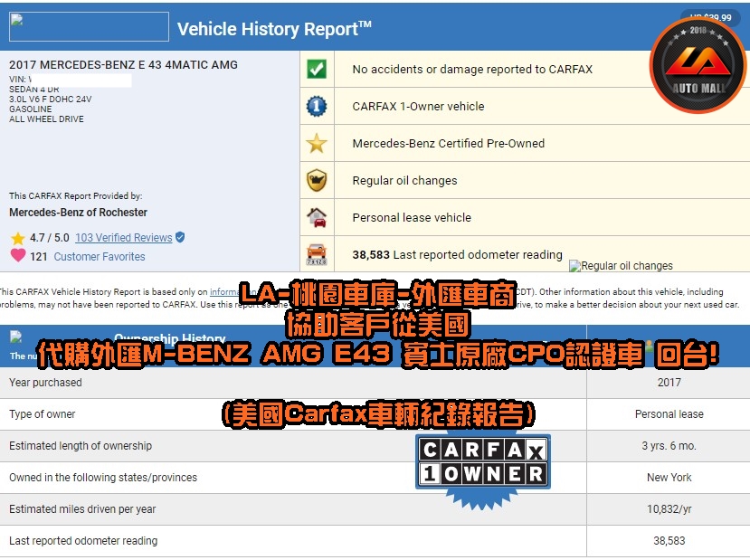Click the 4.7 / 5.0 rating value
This screenshot has width=750, height=560.
(x=49, y=238)
